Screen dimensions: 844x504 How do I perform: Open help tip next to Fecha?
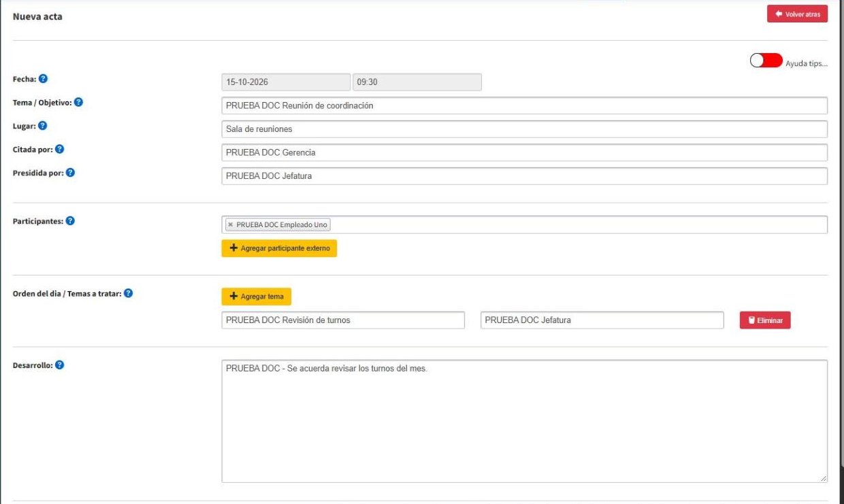click(43, 79)
